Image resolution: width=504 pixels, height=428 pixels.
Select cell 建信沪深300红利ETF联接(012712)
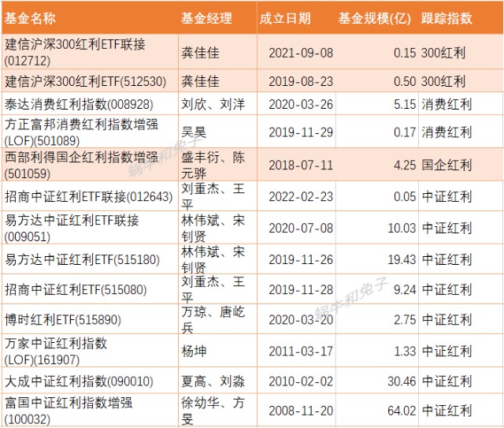(x=90, y=51)
